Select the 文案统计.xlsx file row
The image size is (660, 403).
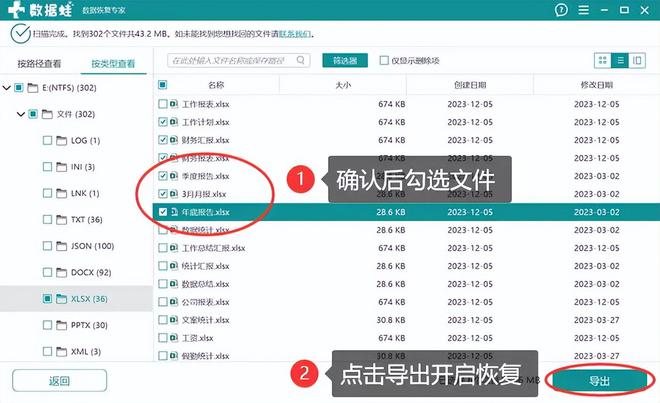click(x=407, y=320)
